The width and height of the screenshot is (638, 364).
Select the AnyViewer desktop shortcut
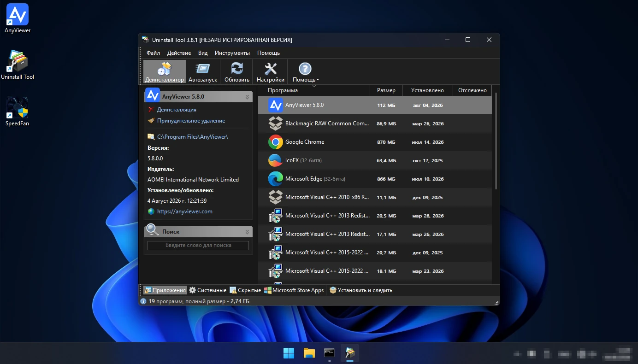click(18, 18)
